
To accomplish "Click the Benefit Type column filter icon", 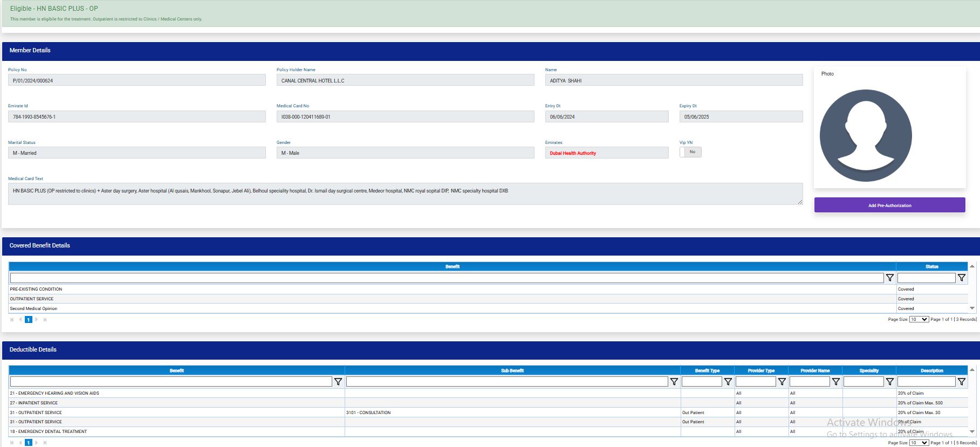I will click(x=728, y=382).
